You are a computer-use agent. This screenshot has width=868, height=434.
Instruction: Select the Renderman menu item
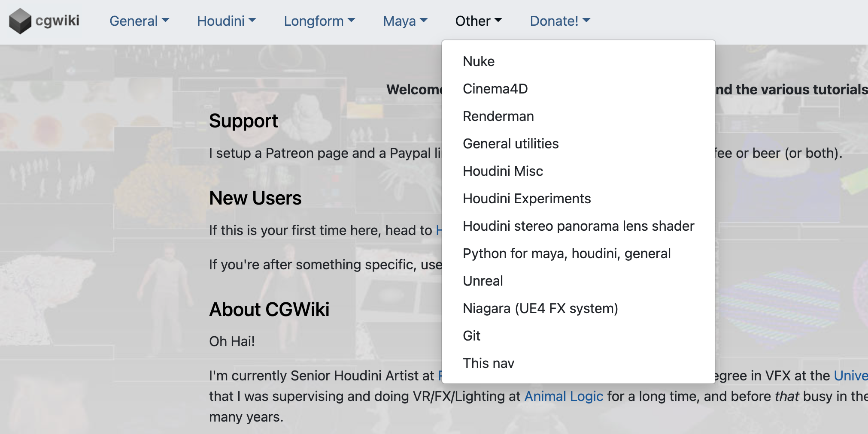click(x=578, y=116)
